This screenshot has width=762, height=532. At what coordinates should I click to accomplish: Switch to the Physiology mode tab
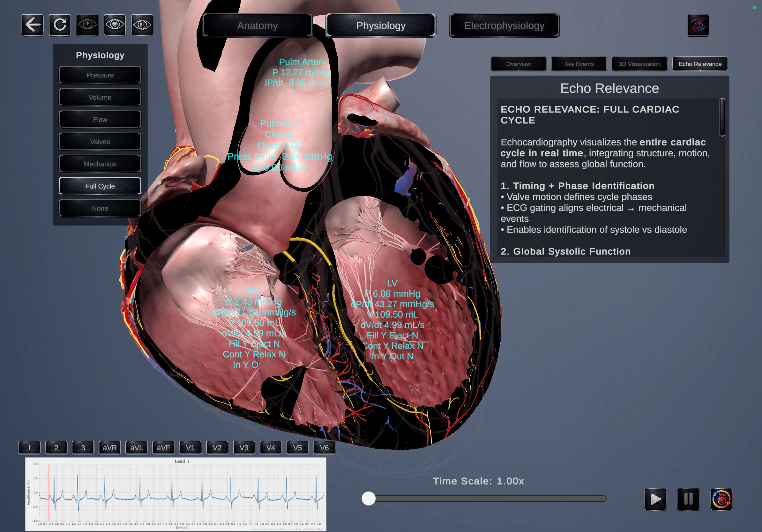click(381, 26)
